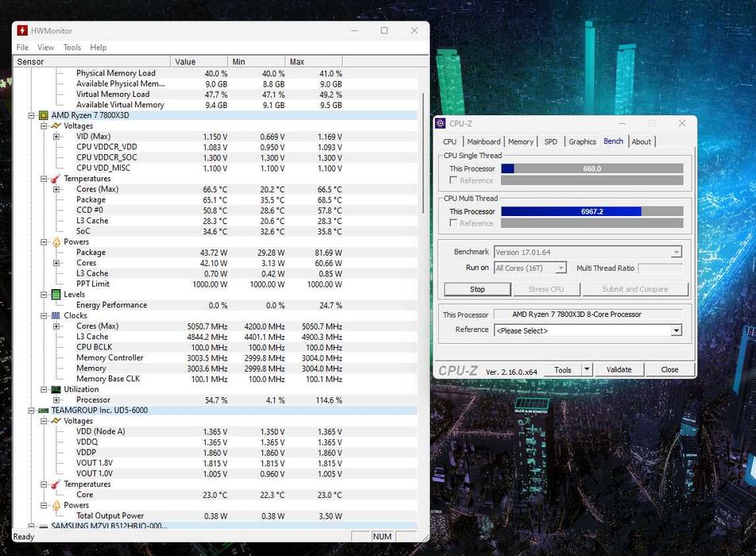Select the CPU VDDCR_SOC row

point(215,157)
